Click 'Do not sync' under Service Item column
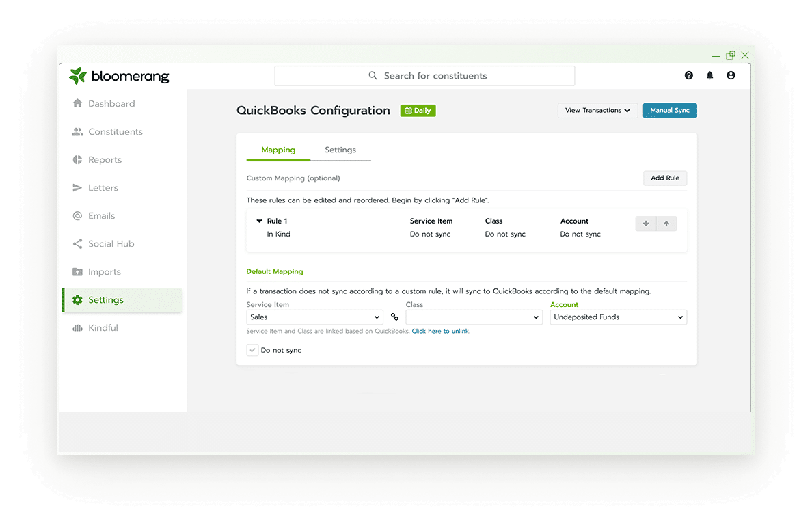This screenshot has height=525, width=812. 430,234
